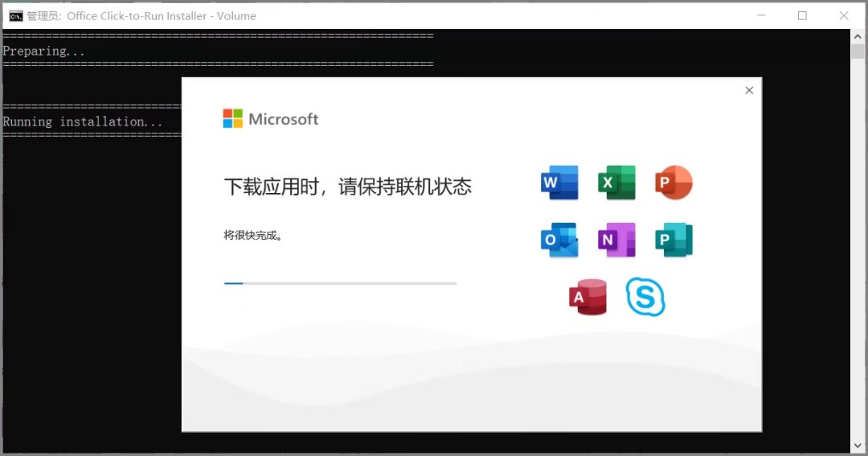Click the "Running installation..." console line
The height and width of the screenshot is (456, 868).
tap(83, 121)
